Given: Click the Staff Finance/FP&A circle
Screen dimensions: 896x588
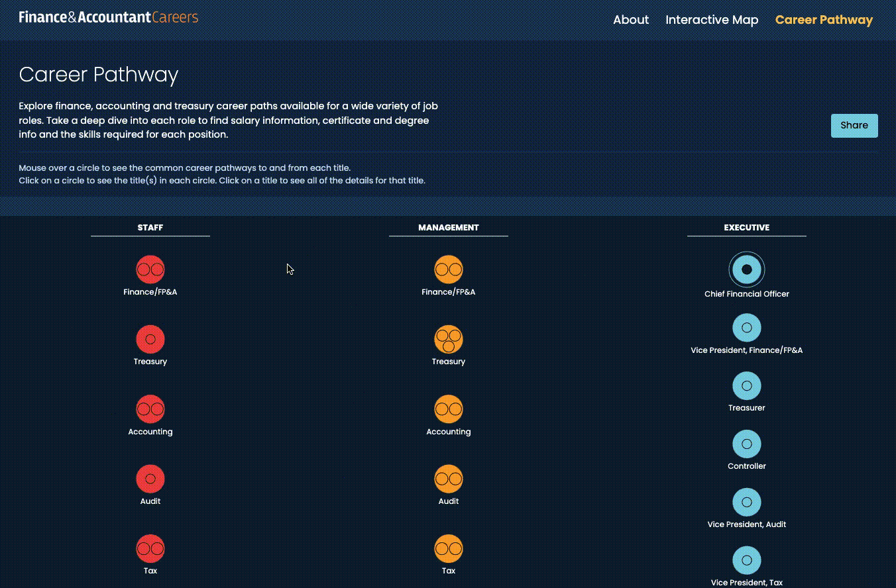Looking at the screenshot, I should [150, 269].
